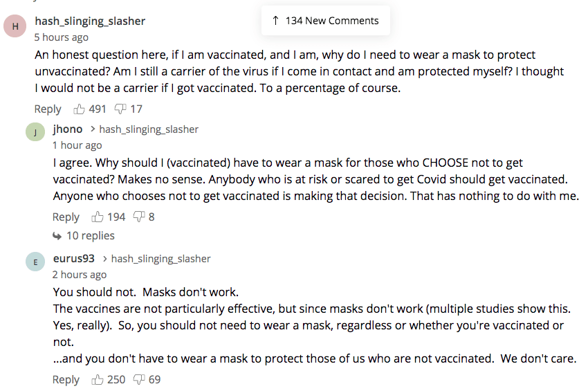The width and height of the screenshot is (588, 391).
Task: Downvote eurus93's comment
Action: tap(139, 379)
